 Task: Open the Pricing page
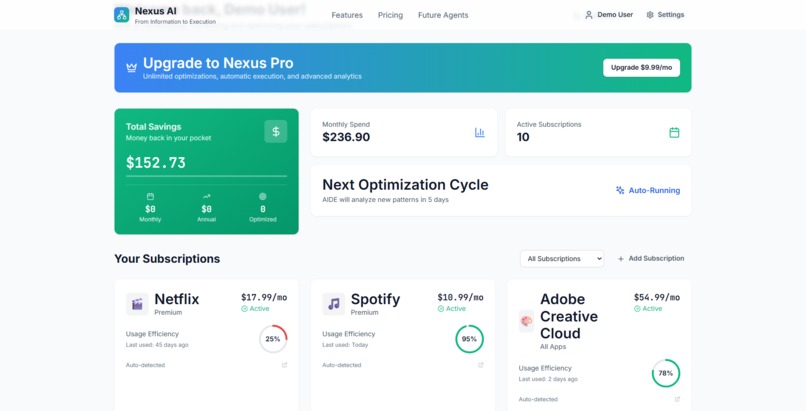click(x=390, y=15)
